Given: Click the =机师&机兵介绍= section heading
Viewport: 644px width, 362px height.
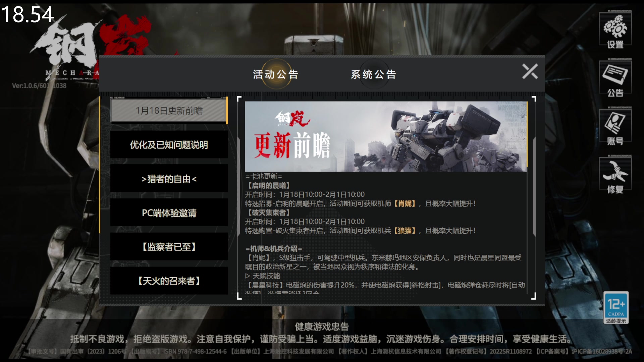Looking at the screenshot, I should [x=274, y=249].
